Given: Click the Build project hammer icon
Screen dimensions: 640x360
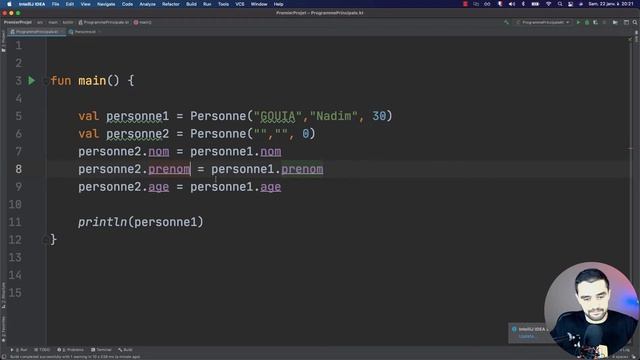Looking at the screenshot, I should [x=507, y=22].
